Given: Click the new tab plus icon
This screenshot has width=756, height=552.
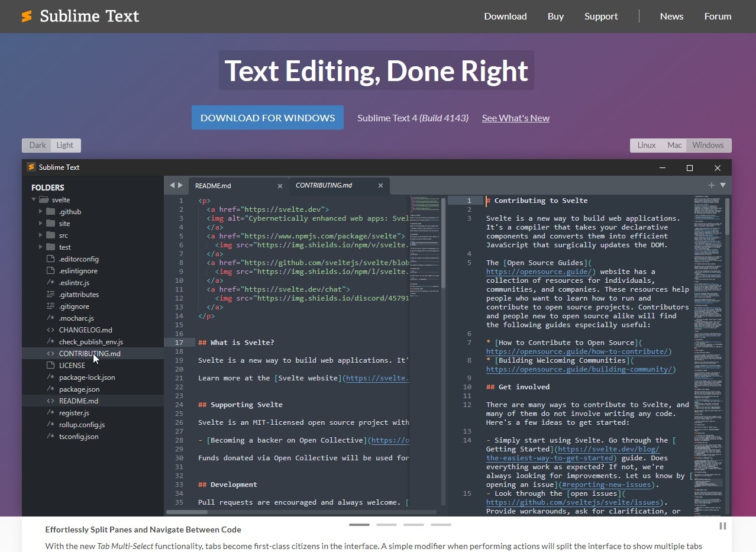Looking at the screenshot, I should 712,185.
